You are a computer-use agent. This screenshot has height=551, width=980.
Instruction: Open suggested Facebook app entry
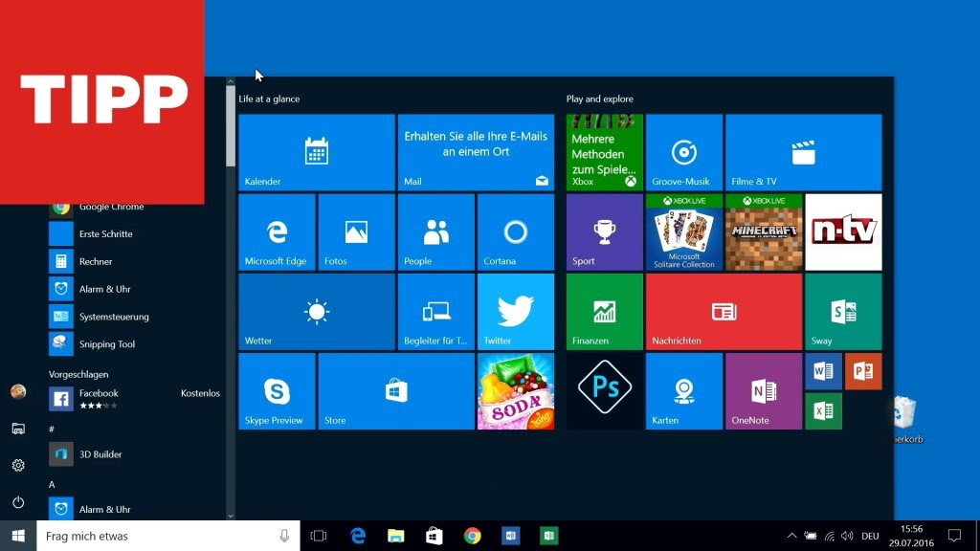pyautogui.click(x=134, y=399)
